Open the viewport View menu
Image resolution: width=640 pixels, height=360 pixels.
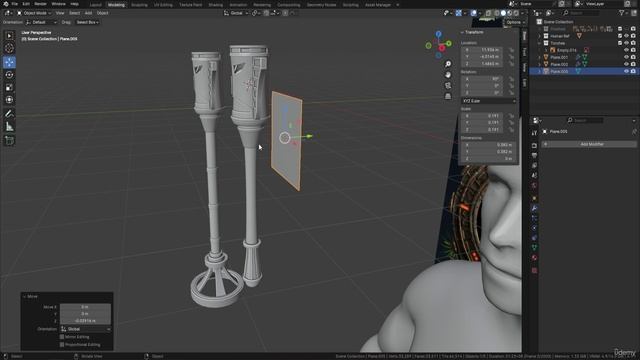60,13
